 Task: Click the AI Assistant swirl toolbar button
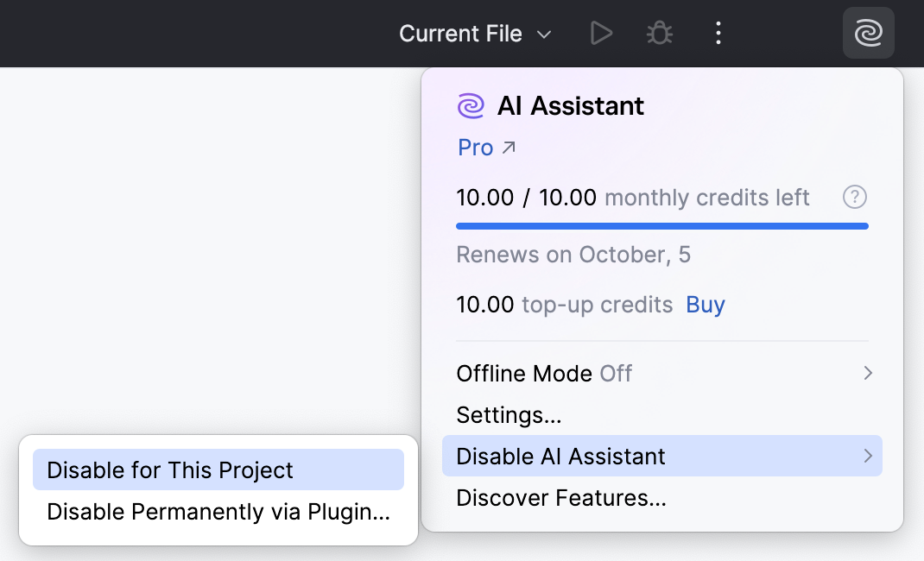point(869,33)
